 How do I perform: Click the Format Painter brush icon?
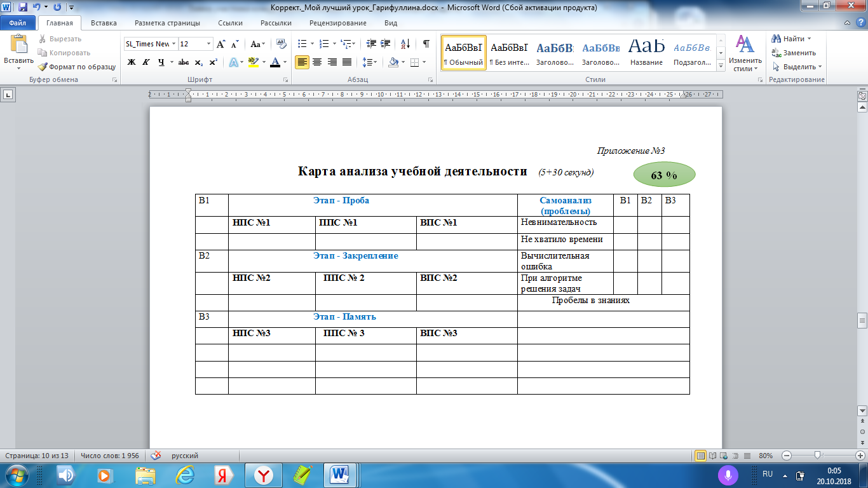tap(43, 67)
